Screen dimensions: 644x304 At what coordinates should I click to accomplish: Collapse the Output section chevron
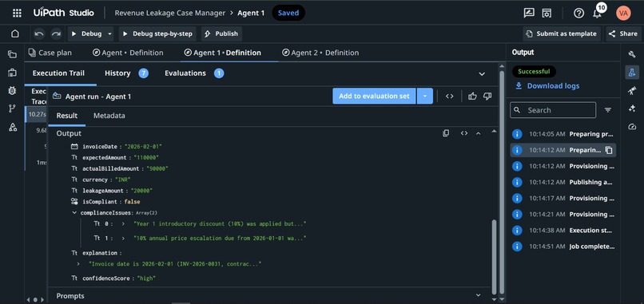pyautogui.click(x=478, y=133)
